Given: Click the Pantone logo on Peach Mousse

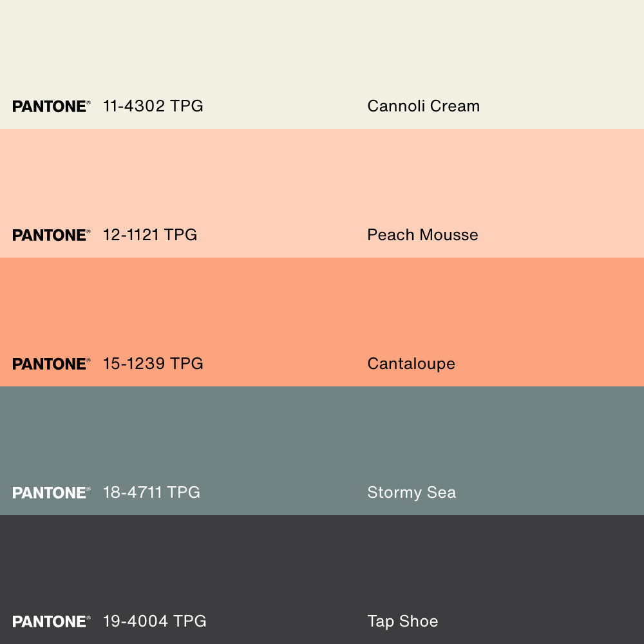Looking at the screenshot, I should click(x=51, y=235).
